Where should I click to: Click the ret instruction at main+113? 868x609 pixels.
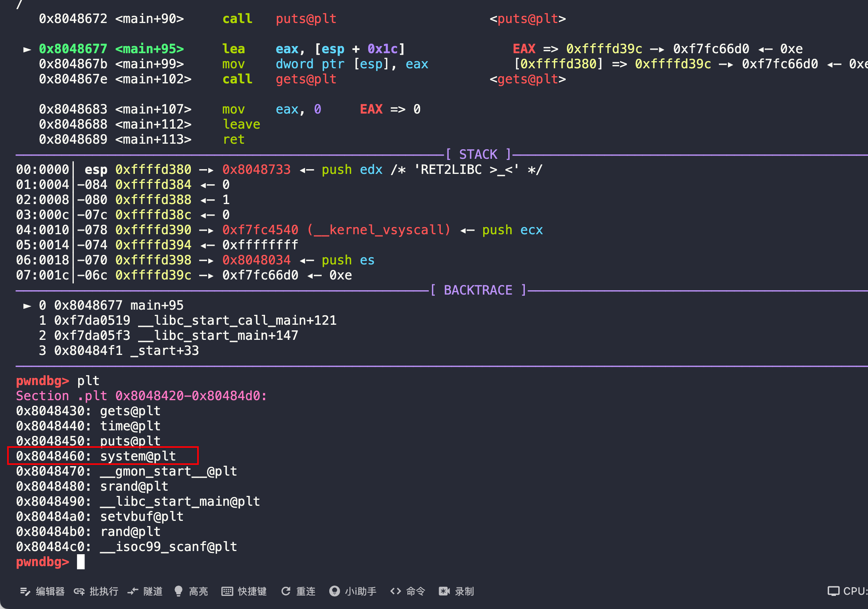tap(234, 139)
